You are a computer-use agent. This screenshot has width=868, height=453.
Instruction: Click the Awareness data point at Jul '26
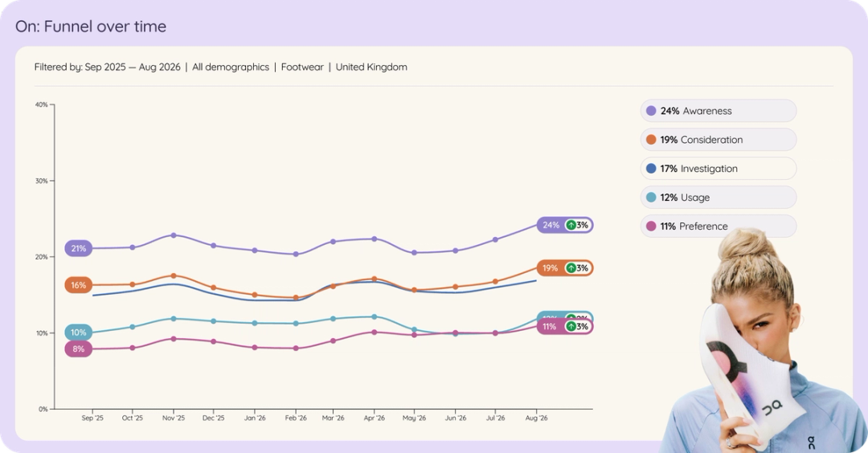point(495,239)
